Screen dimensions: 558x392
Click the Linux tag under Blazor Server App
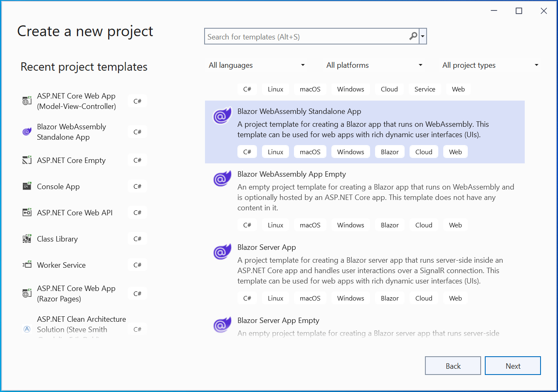pyautogui.click(x=275, y=298)
